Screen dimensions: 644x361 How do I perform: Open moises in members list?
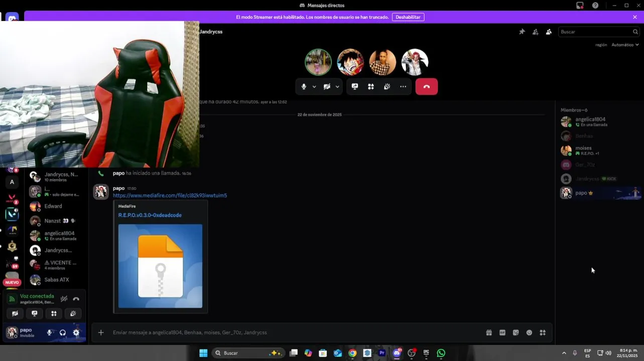(600, 150)
